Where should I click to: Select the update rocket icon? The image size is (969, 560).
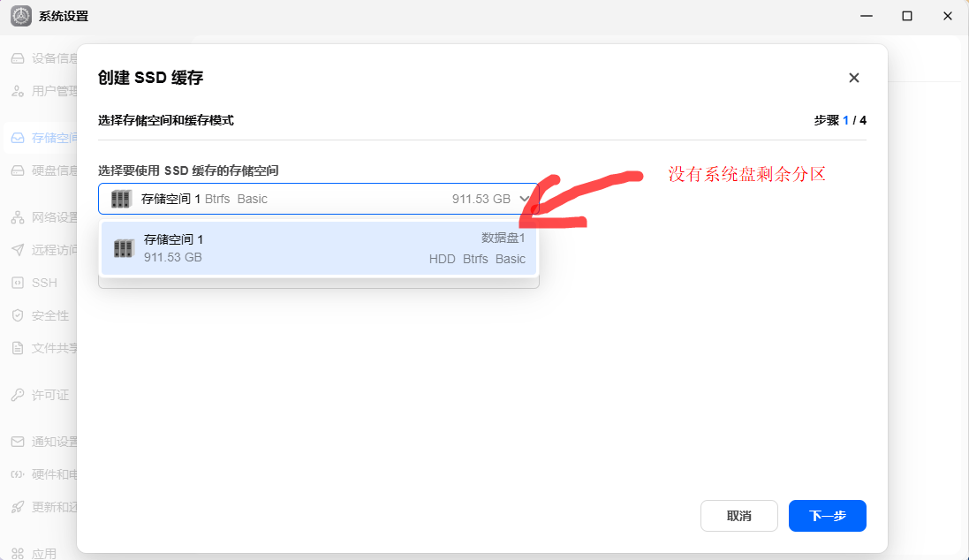18,507
